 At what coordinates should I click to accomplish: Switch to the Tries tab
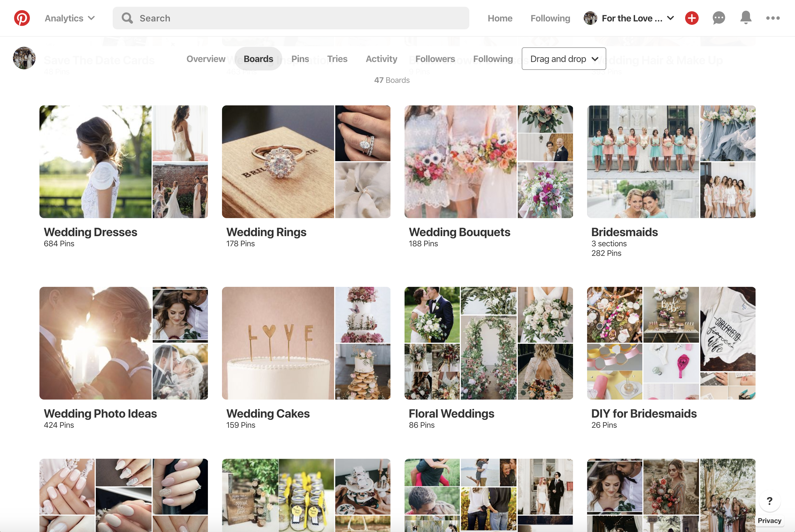(337, 59)
